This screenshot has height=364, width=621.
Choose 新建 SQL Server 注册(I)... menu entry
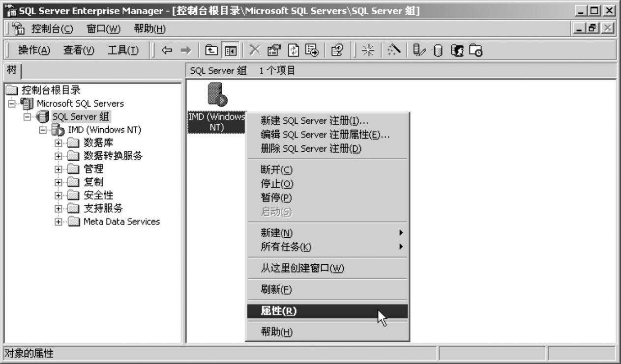coord(327,121)
